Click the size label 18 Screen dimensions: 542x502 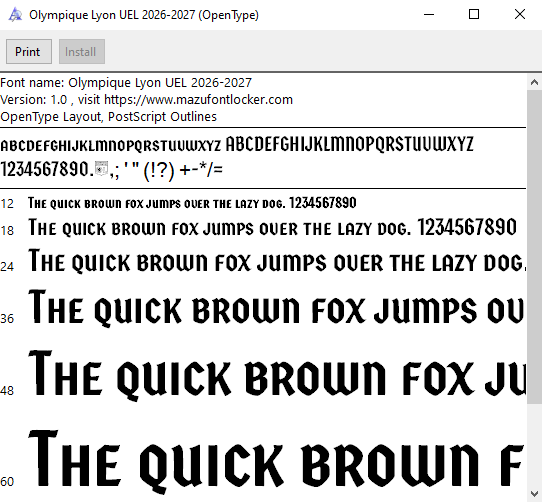point(7,230)
